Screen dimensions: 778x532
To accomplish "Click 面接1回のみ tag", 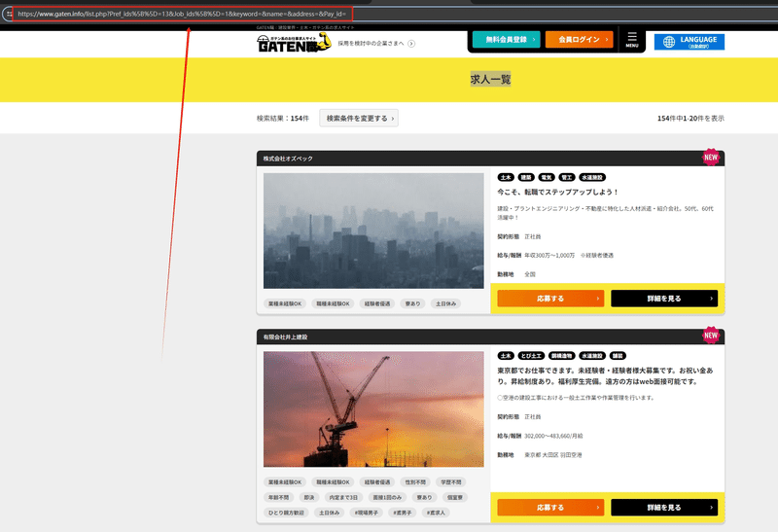I will (x=387, y=497).
